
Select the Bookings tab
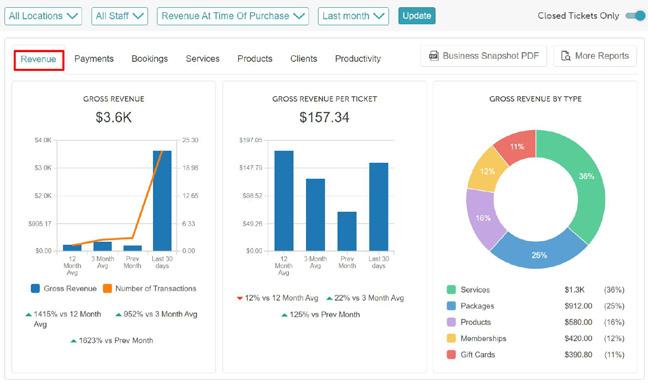click(x=150, y=59)
